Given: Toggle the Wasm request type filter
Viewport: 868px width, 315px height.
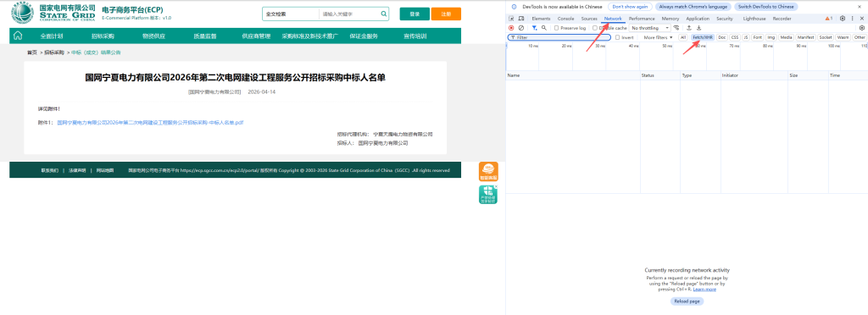Looking at the screenshot, I should [843, 37].
